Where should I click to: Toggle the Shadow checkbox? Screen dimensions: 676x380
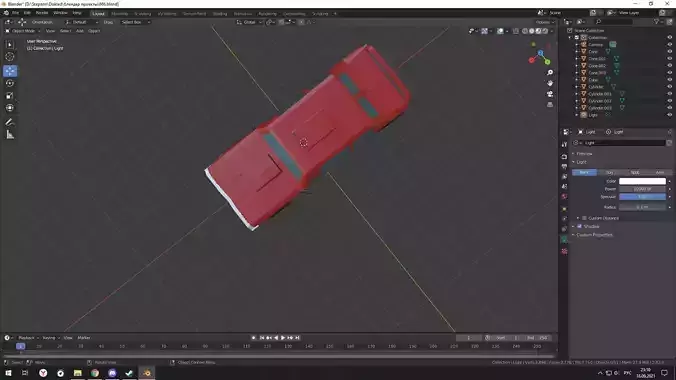click(579, 226)
